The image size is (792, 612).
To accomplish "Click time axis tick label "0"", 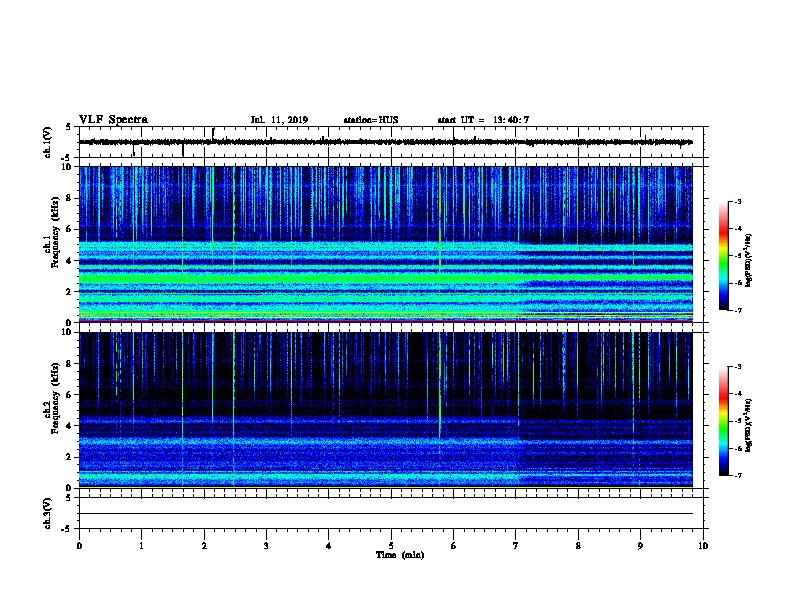I will pos(79,546).
